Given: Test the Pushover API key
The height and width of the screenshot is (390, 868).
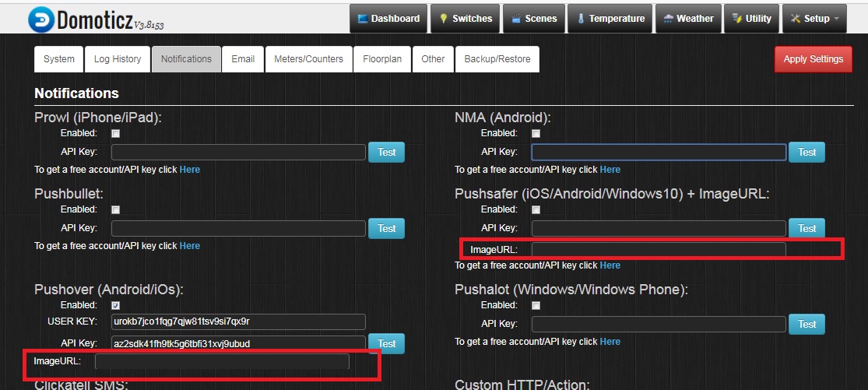Looking at the screenshot, I should (x=386, y=343).
